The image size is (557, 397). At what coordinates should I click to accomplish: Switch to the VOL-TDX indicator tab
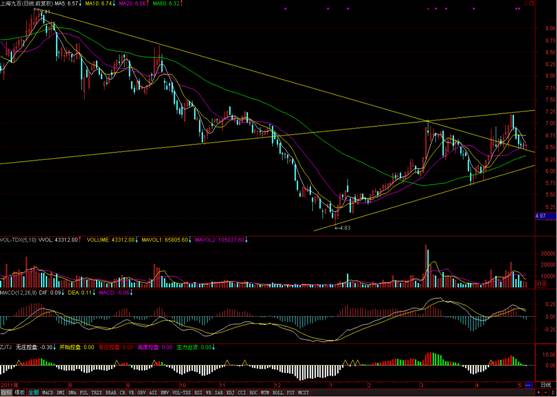point(181,393)
